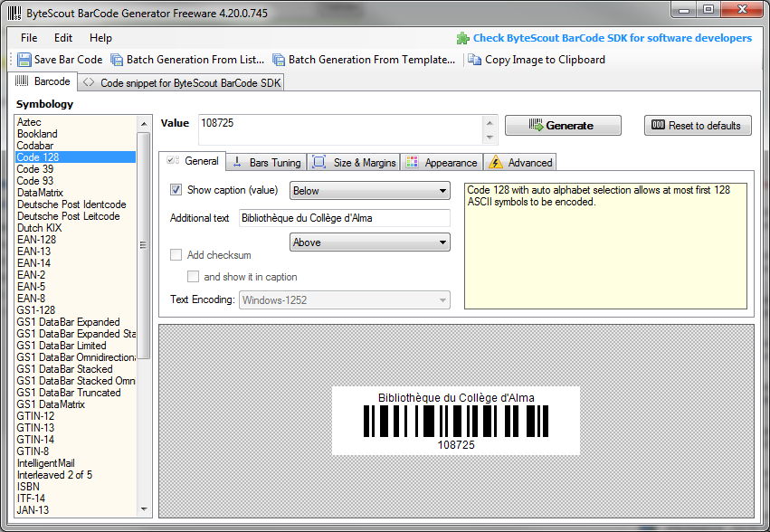Open the Help menu
This screenshot has width=770, height=532.
100,38
